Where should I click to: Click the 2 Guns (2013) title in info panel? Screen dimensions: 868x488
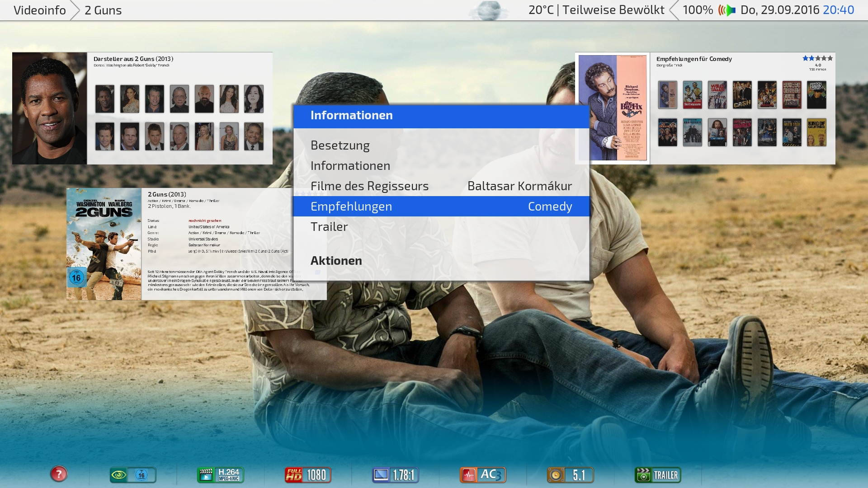click(167, 194)
